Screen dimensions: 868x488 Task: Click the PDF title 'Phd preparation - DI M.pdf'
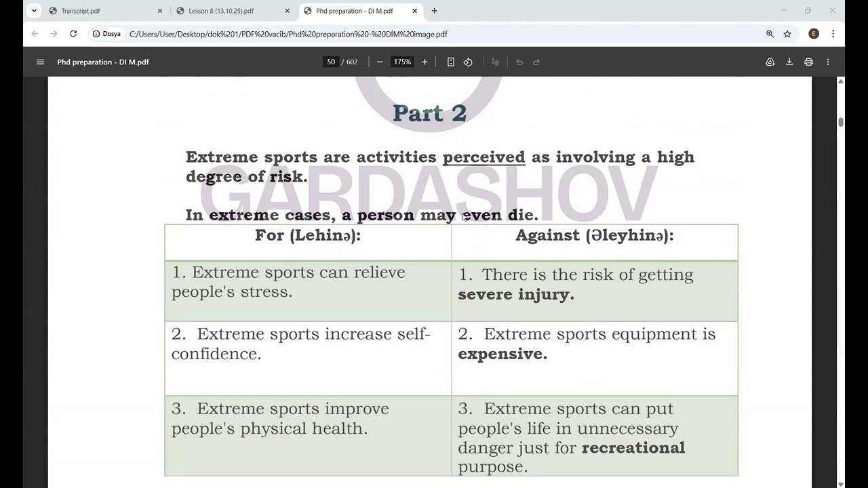[103, 62]
